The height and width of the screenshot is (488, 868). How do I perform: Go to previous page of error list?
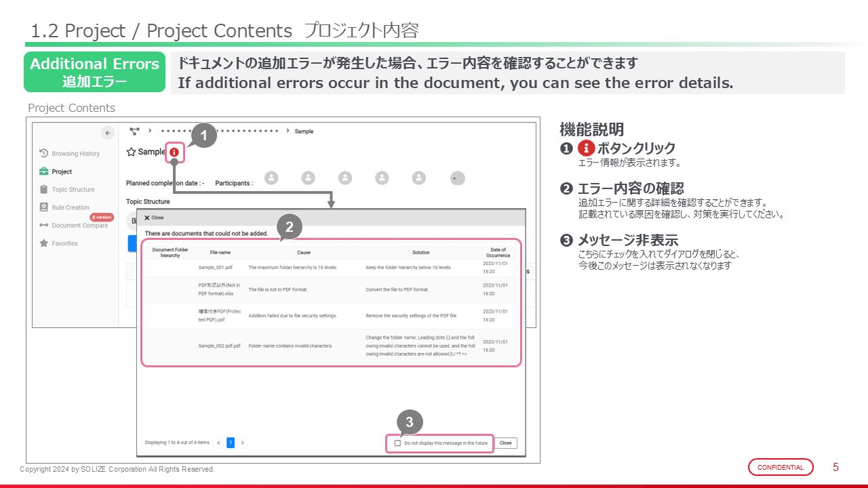[218, 443]
